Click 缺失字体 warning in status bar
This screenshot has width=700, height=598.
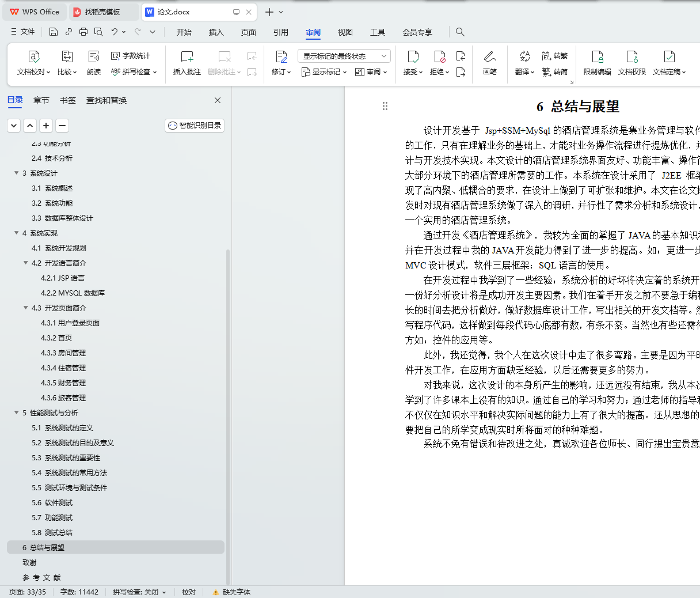[231, 592]
